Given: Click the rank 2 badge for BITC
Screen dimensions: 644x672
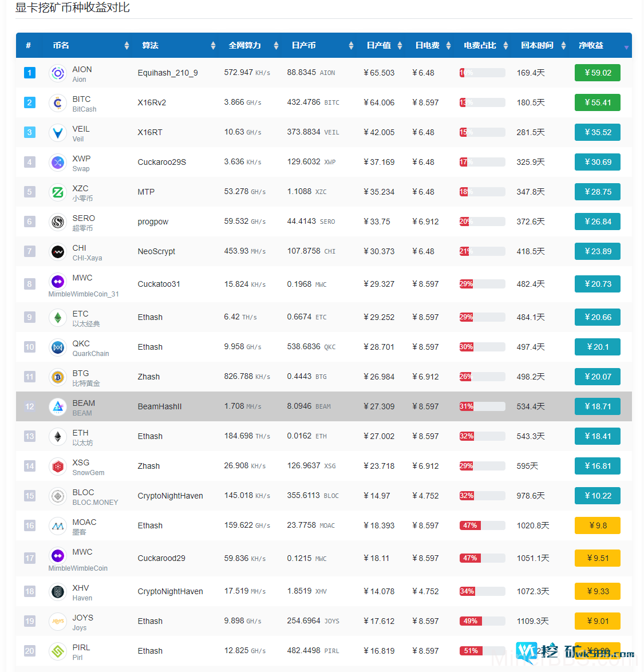Looking at the screenshot, I should pyautogui.click(x=30, y=102).
